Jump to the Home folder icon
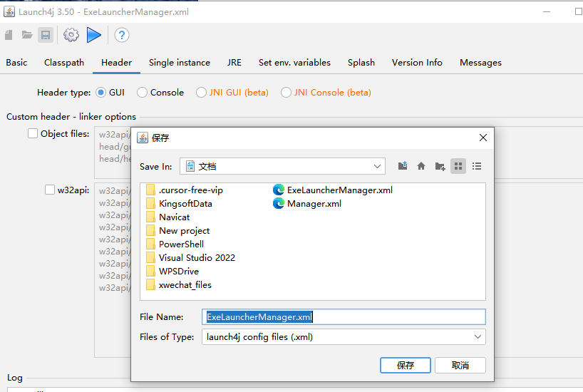 (421, 166)
